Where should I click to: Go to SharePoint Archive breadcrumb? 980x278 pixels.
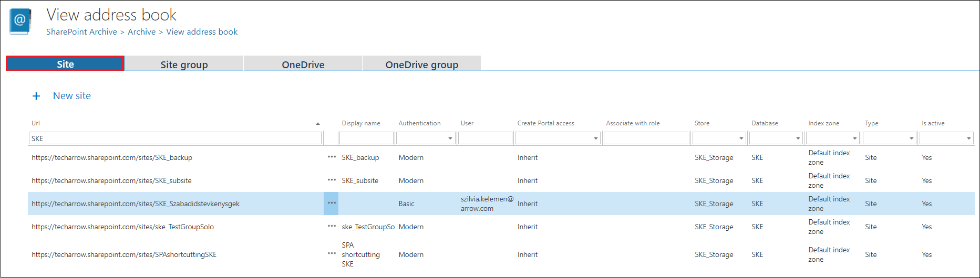click(81, 32)
